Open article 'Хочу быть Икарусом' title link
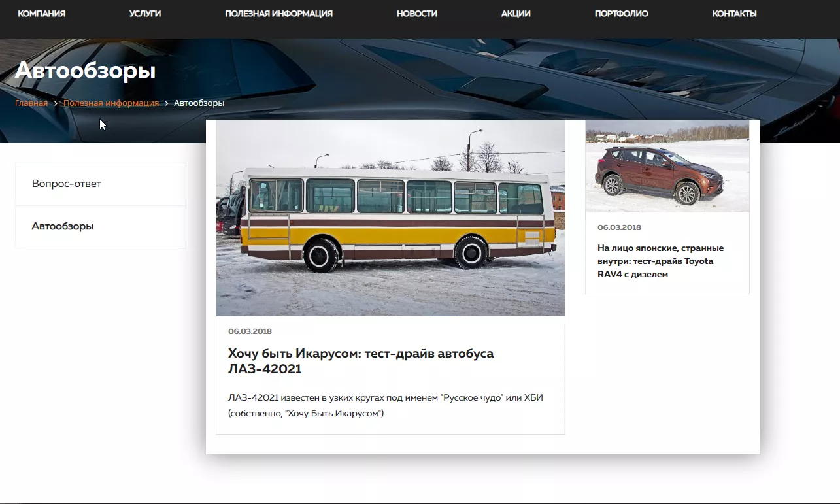 (361, 361)
